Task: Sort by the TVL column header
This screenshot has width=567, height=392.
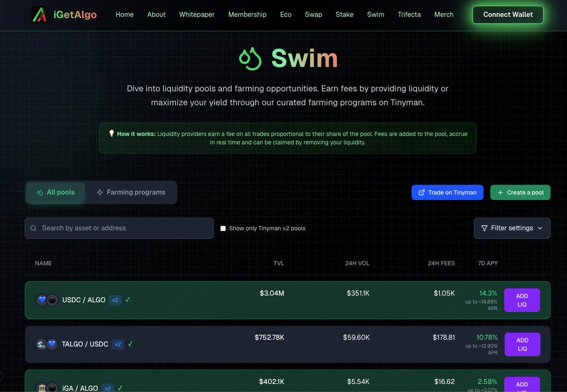Action: coord(279,263)
